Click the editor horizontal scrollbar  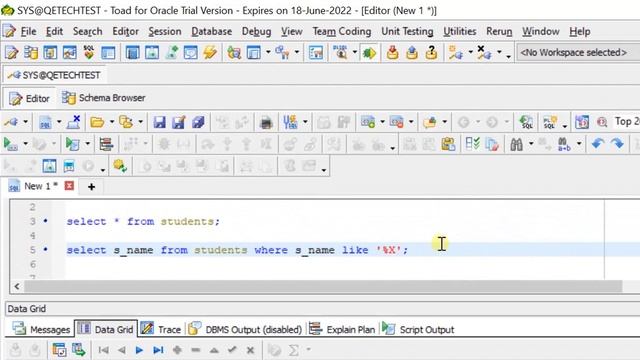[323, 286]
